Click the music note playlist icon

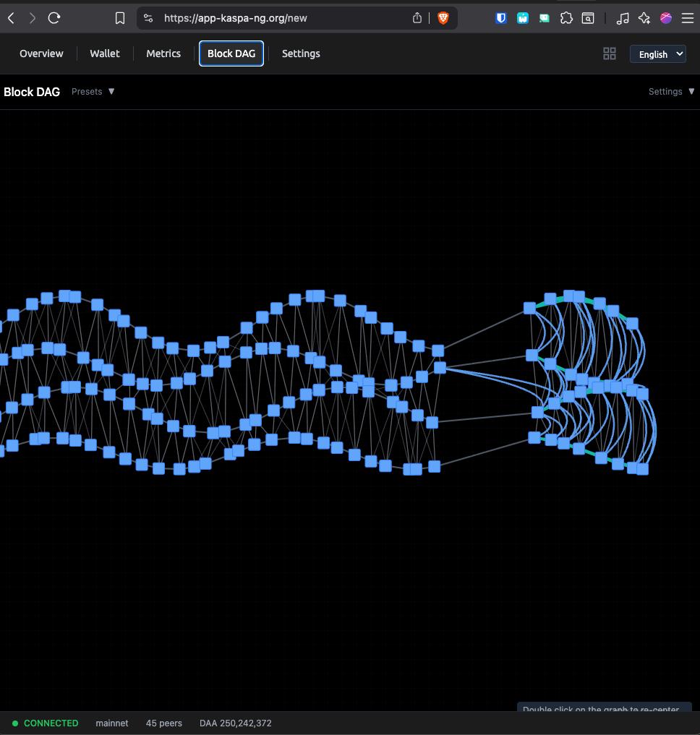tap(622, 18)
